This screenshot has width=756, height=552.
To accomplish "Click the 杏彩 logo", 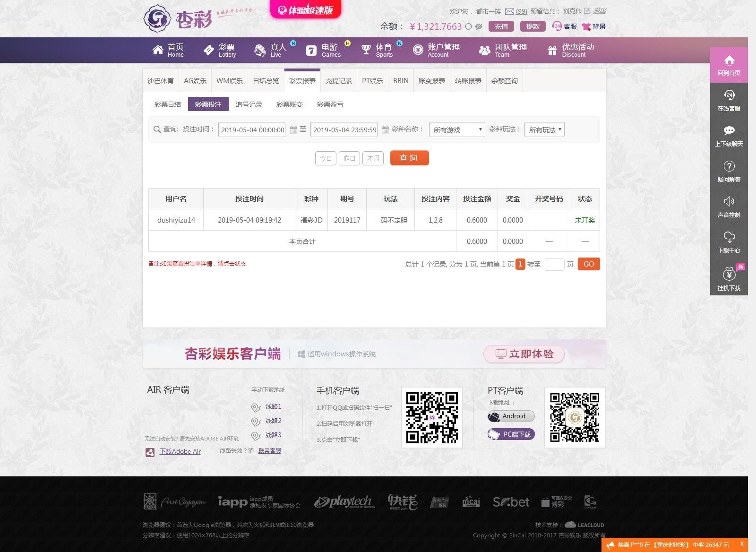I will (x=178, y=19).
